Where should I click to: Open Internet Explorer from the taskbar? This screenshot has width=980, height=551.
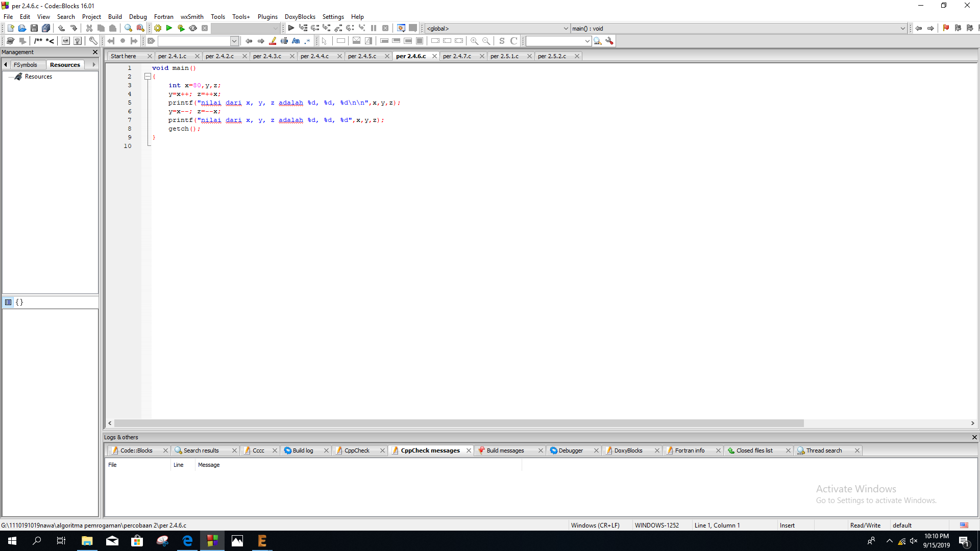point(187,541)
